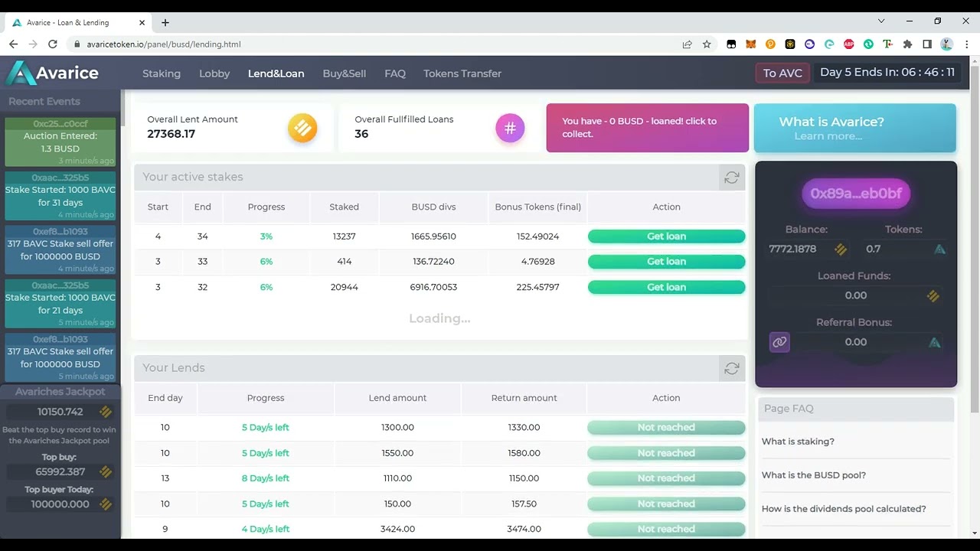The width and height of the screenshot is (980, 551).
Task: Click the Staked column header
Action: [x=344, y=207]
